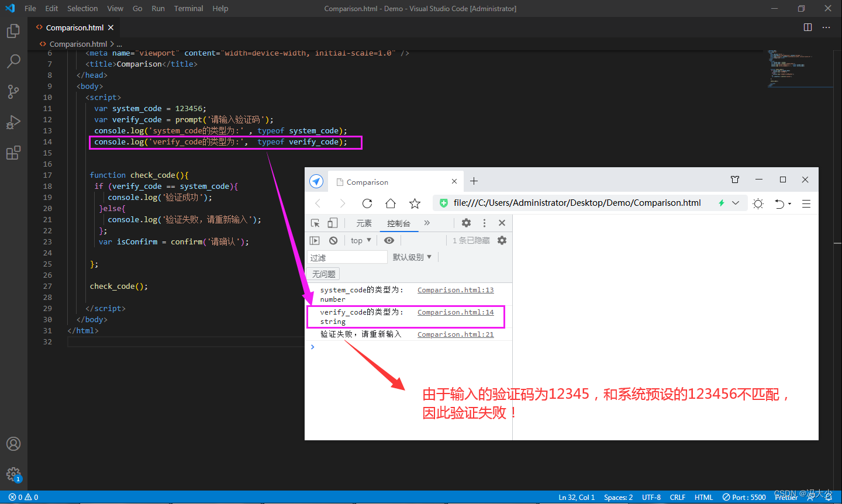
Task: Select the Comparison browser tab
Action: pos(396,182)
